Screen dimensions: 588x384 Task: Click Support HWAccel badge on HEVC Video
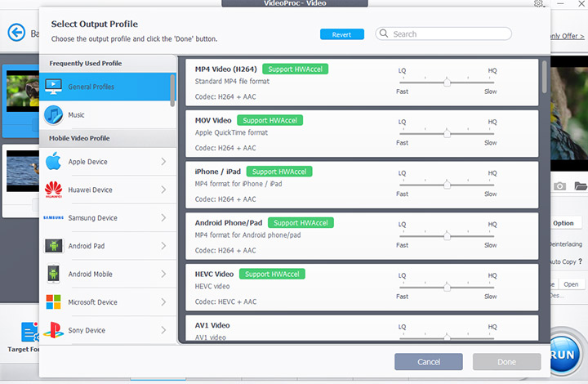[x=272, y=275]
